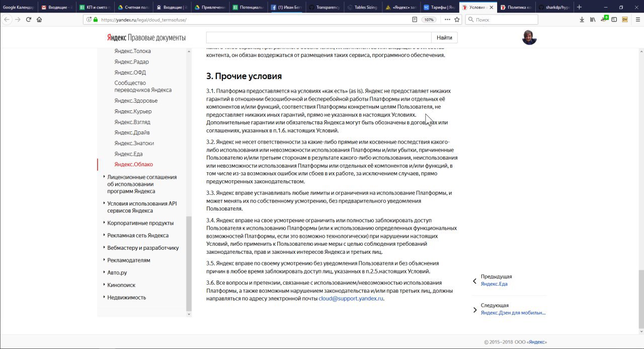
Task: Switch to КП и смета tab
Action: pos(95,7)
